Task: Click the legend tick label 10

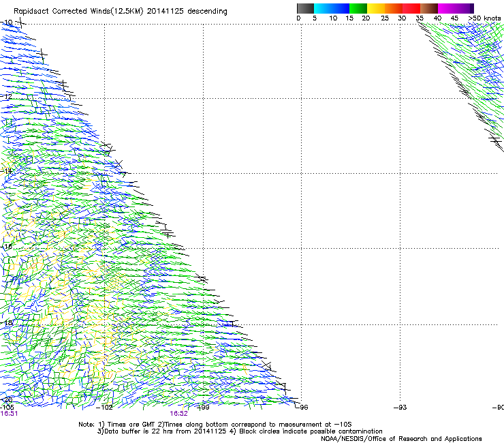Action: pos(333,18)
